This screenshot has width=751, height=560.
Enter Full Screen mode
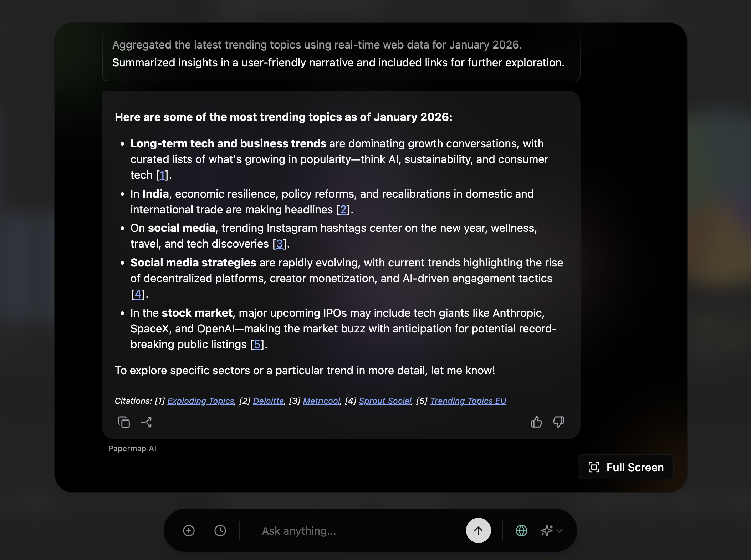pos(626,467)
